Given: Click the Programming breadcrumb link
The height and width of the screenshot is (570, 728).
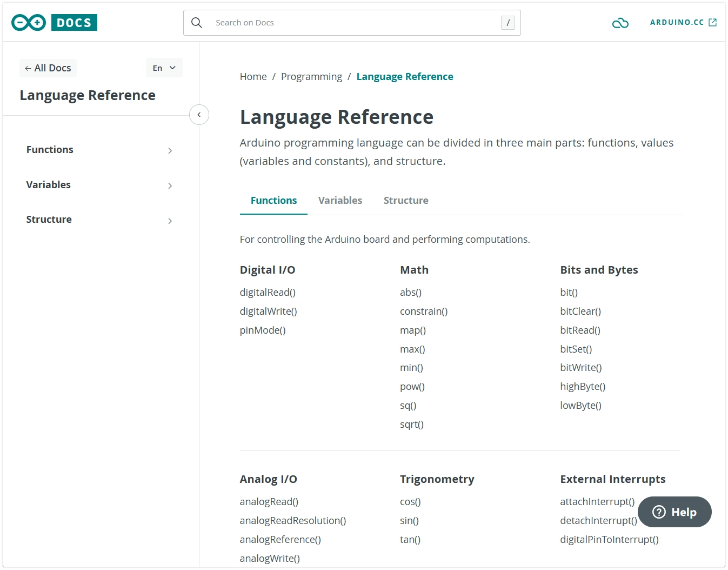Looking at the screenshot, I should click(x=311, y=77).
